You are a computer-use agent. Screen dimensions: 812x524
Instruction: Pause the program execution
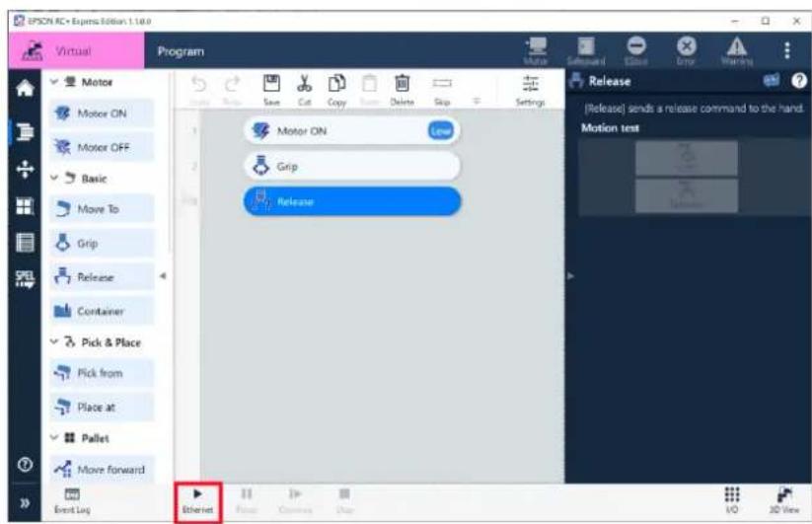tap(247, 501)
